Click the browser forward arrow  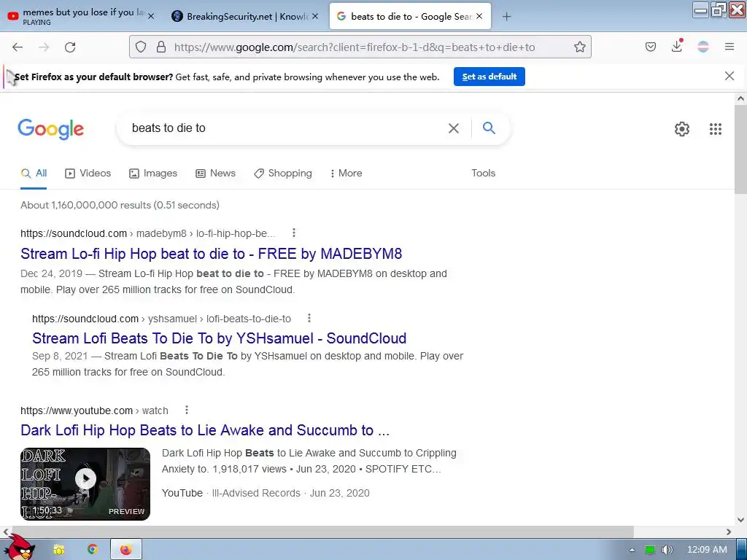coord(44,47)
